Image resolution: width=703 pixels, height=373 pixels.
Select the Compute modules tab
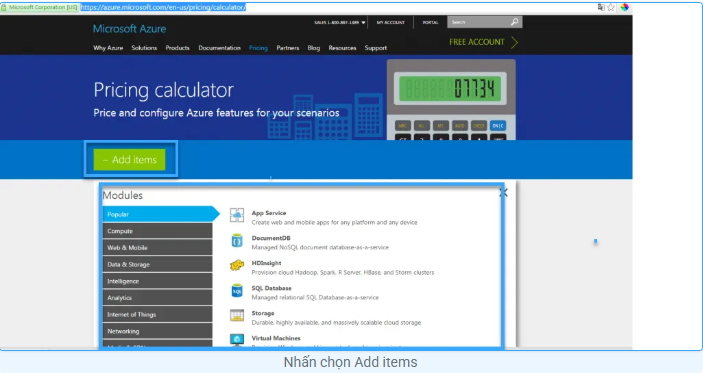click(157, 231)
